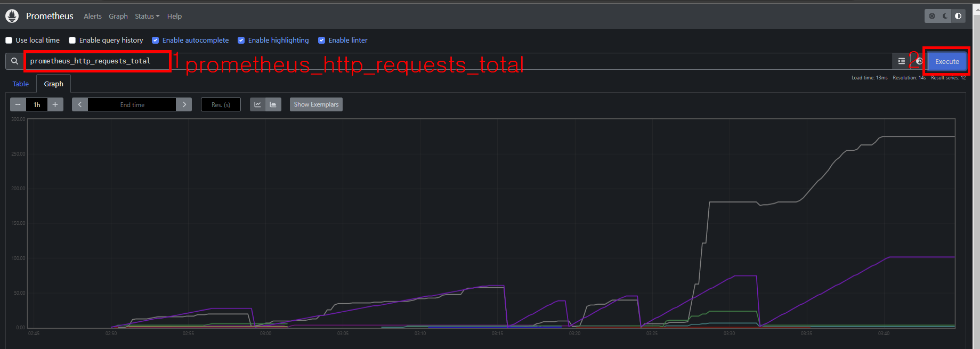Click Show Exemplars button

click(x=316, y=104)
